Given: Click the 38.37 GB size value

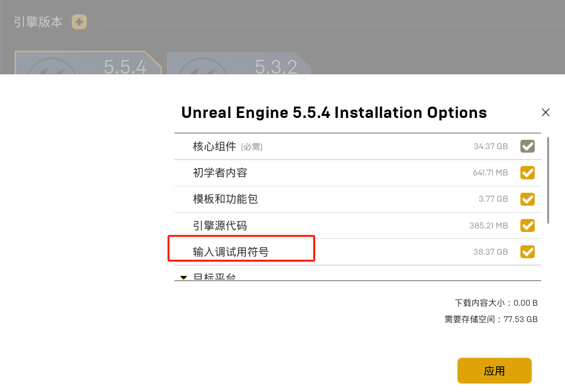Looking at the screenshot, I should 491,252.
